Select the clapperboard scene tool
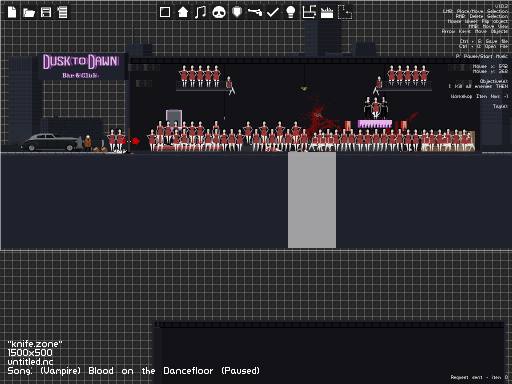This screenshot has width=512, height=384. pos(327,13)
